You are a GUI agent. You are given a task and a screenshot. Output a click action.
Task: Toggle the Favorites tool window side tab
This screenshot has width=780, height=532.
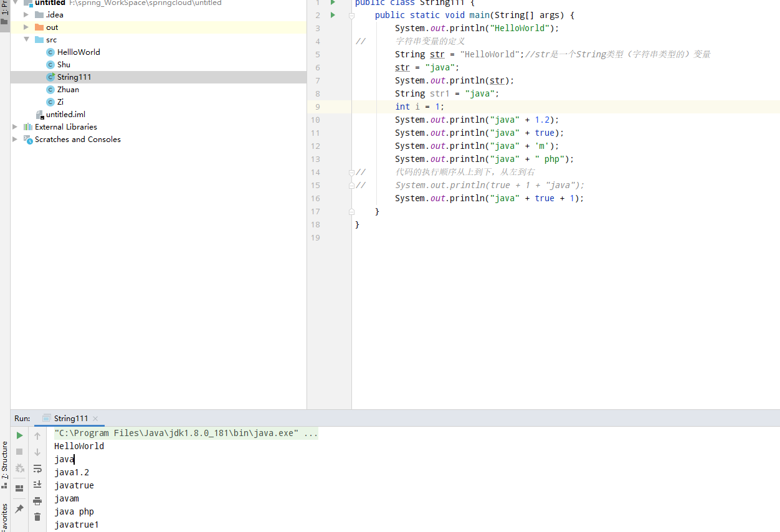click(4, 517)
